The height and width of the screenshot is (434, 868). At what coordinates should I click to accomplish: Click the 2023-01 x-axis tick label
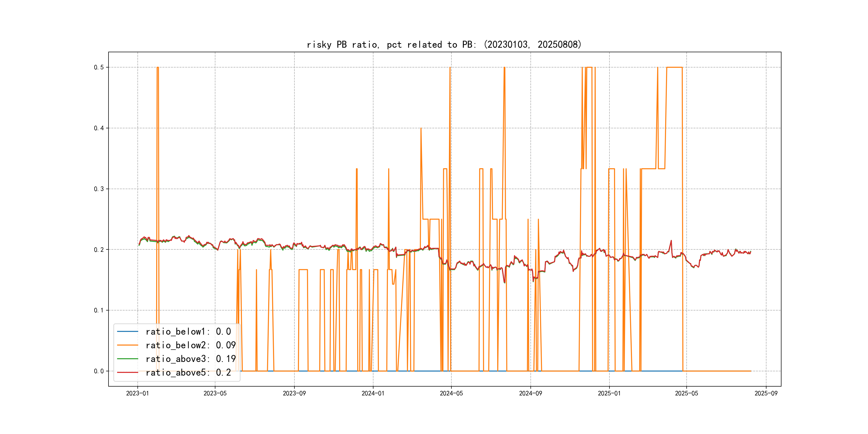[137, 393]
